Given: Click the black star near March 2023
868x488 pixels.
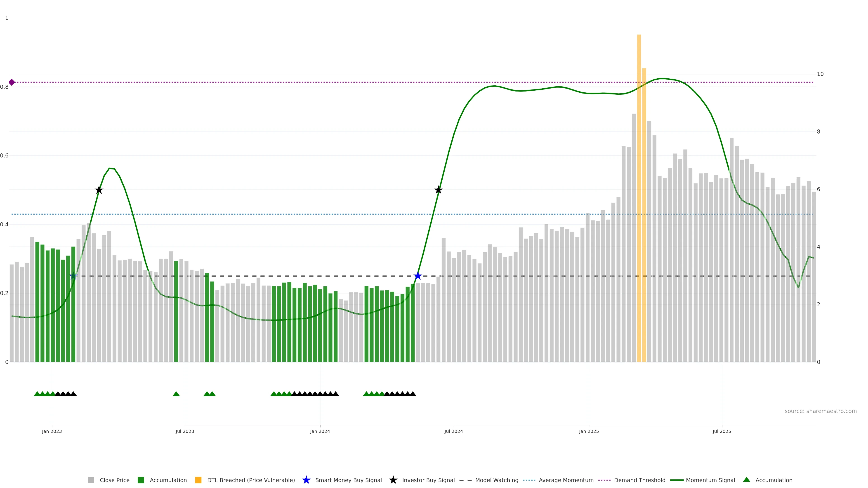Looking at the screenshot, I should tap(99, 190).
